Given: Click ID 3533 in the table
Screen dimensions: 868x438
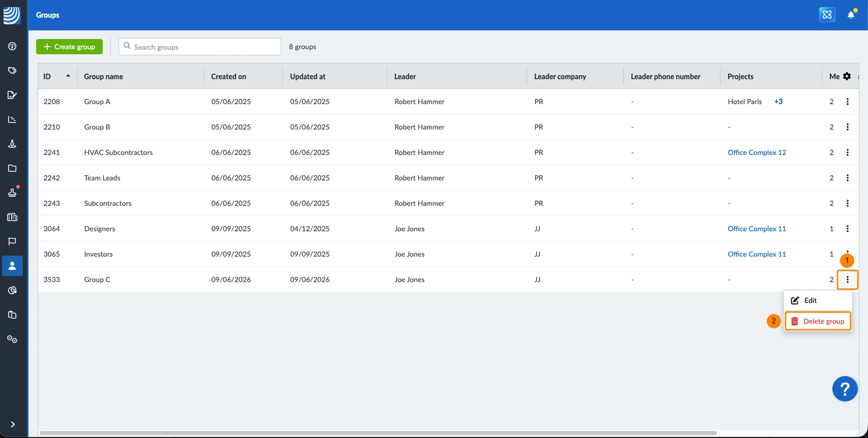Looking at the screenshot, I should coord(52,280).
